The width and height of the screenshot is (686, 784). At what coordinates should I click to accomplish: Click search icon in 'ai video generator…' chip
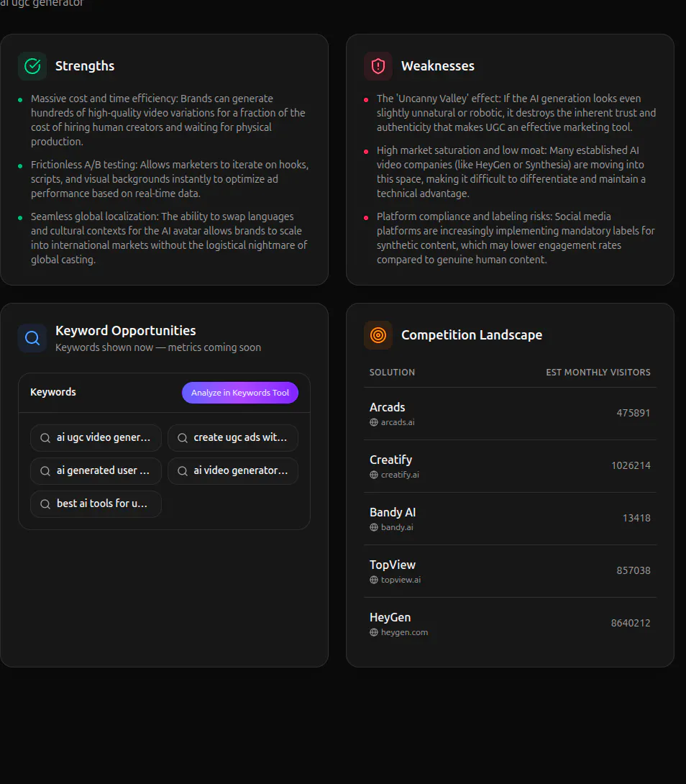183,471
